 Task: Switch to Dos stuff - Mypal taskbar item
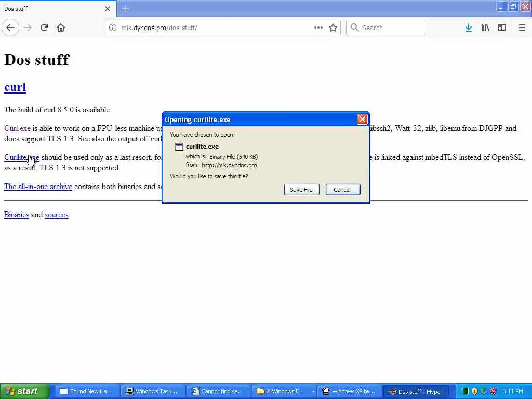(x=416, y=391)
